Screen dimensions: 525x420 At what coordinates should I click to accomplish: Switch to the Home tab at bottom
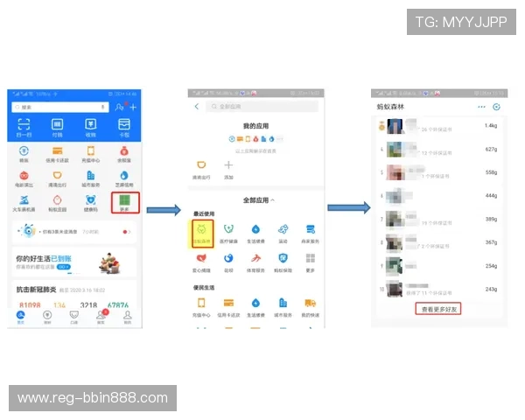coord(21,317)
